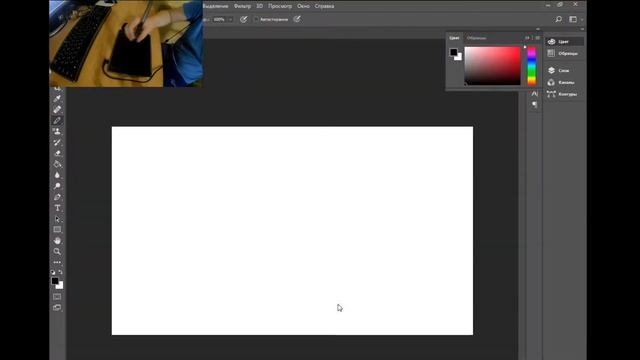
Task: Select the Hand tool
Action: click(57, 241)
